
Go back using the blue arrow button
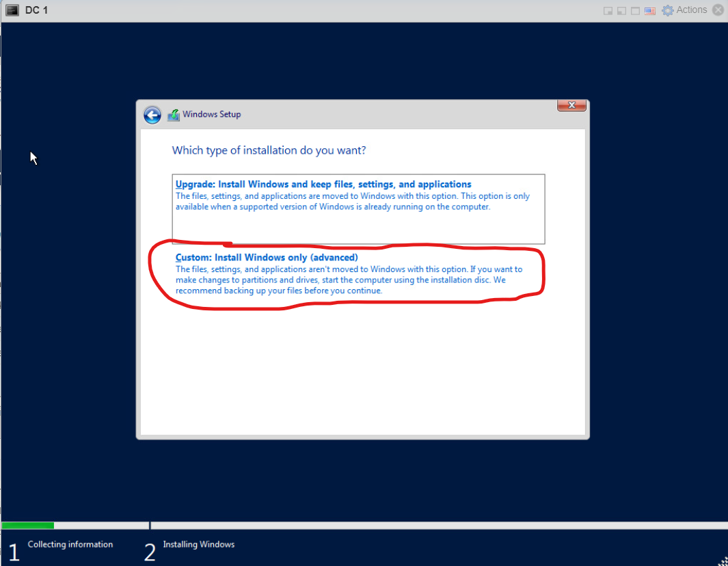152,115
